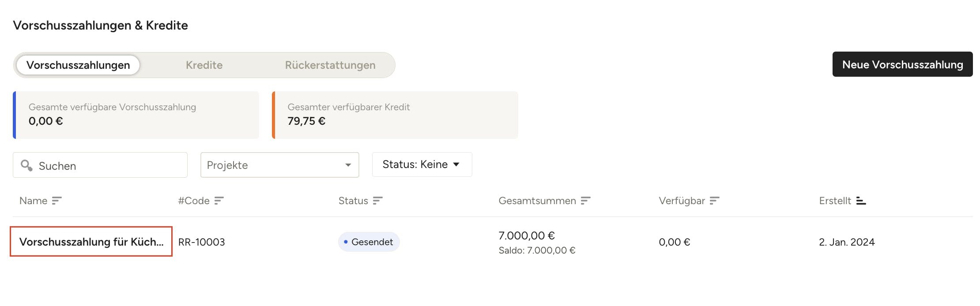Click the search magnifier icon

(26, 165)
